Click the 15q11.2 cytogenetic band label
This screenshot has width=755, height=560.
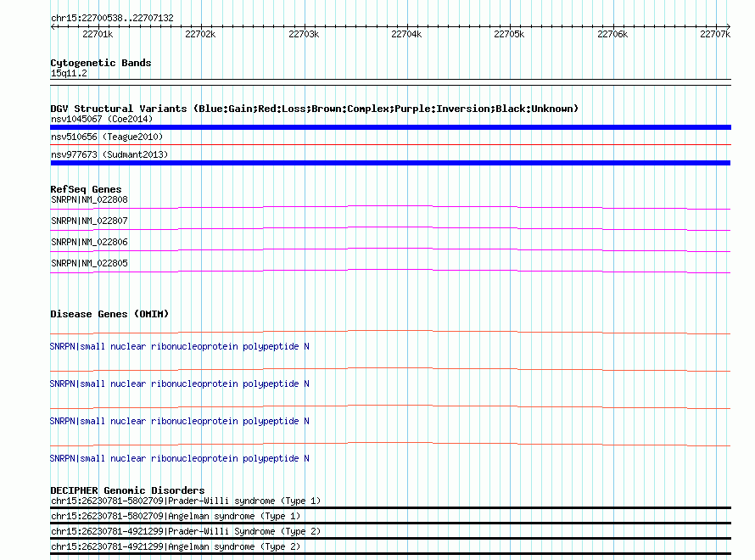coord(69,73)
